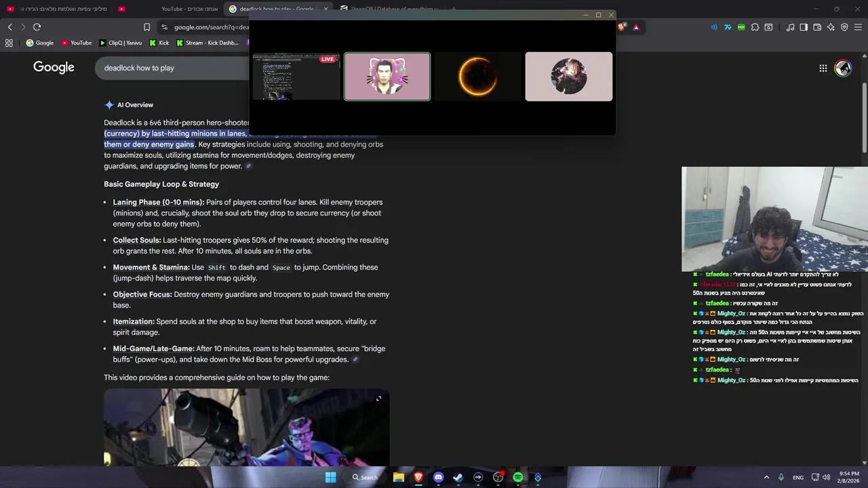The width and height of the screenshot is (868, 488).
Task: Reload the page with the refresh icon
Action: 37,27
